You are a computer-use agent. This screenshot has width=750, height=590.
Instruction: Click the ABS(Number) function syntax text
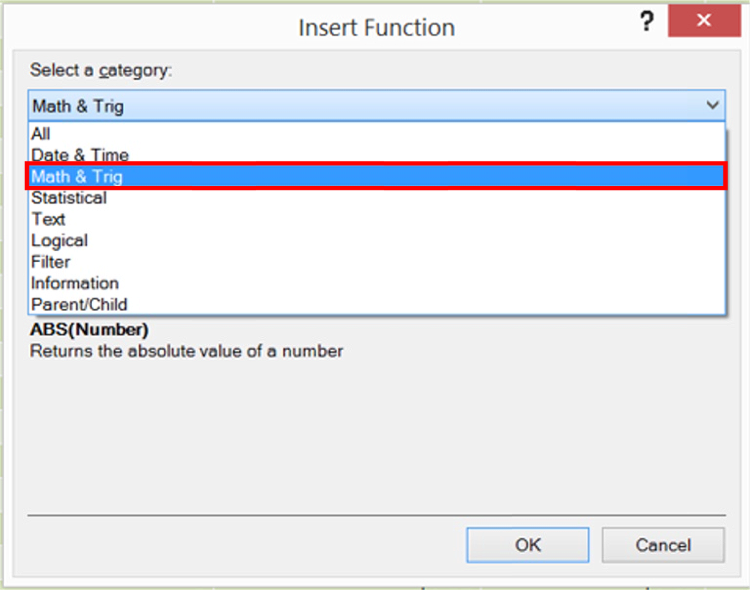(89, 329)
